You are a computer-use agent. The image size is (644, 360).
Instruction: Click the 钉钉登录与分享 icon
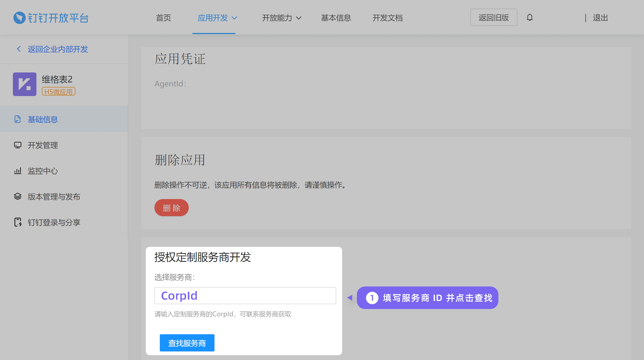(17, 222)
